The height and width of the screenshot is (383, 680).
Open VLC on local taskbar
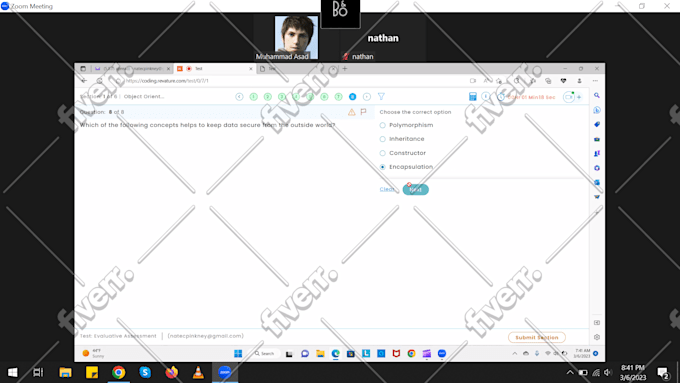(x=198, y=372)
